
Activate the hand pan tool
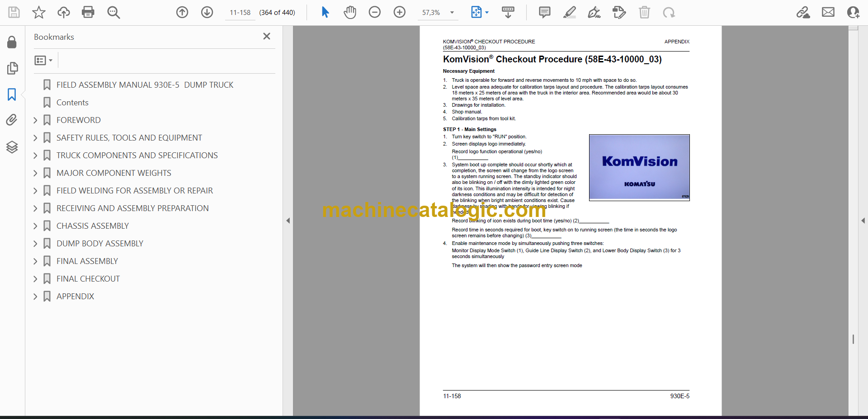point(349,12)
